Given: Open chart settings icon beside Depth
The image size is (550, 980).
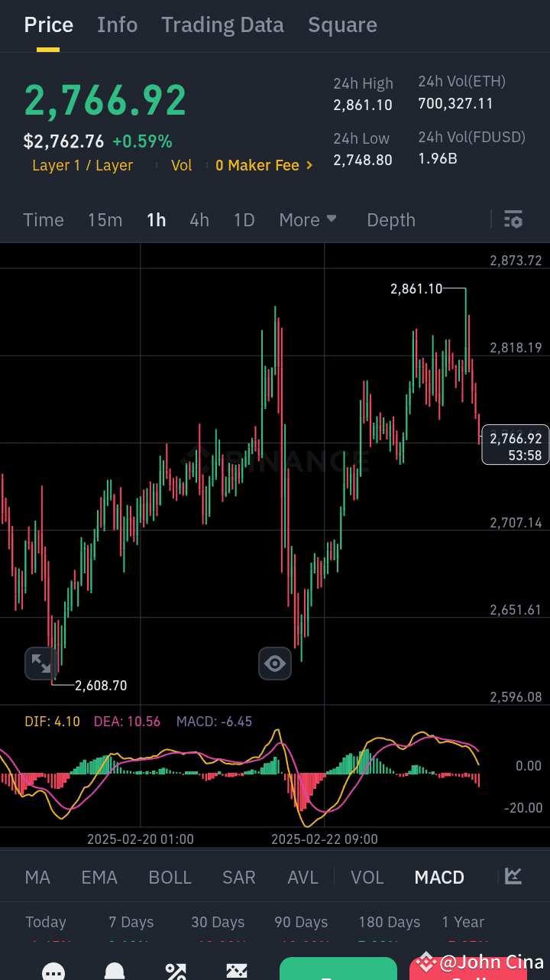Looking at the screenshot, I should point(513,220).
